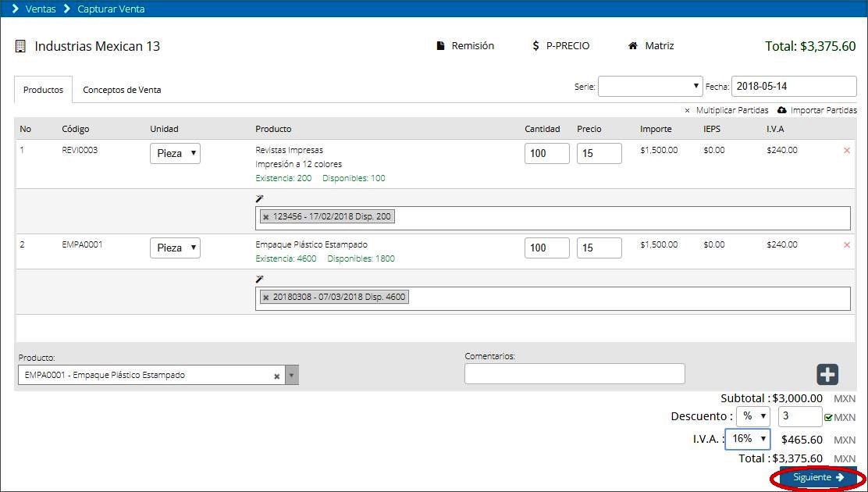Click the Remisión label
Image resolution: width=868 pixels, height=492 pixels.
click(473, 46)
